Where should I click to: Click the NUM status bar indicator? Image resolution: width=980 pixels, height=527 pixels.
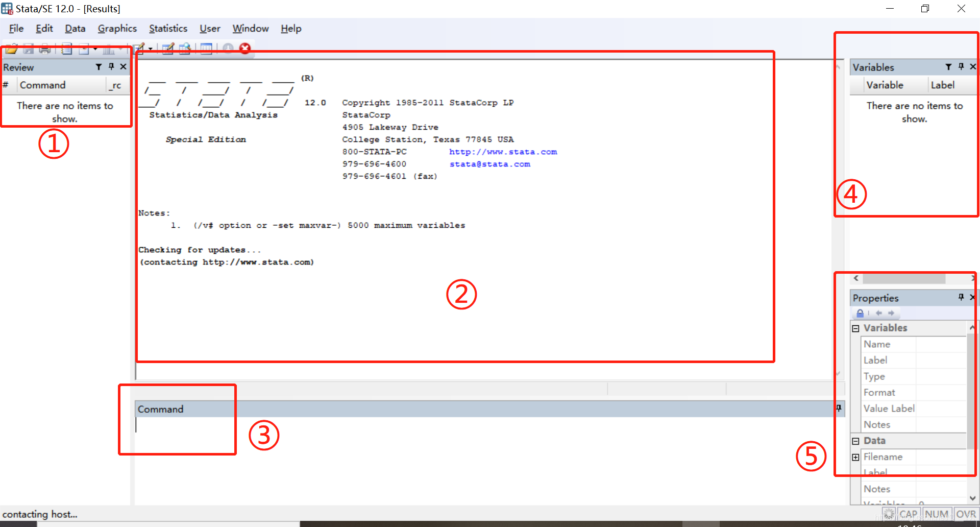click(937, 514)
